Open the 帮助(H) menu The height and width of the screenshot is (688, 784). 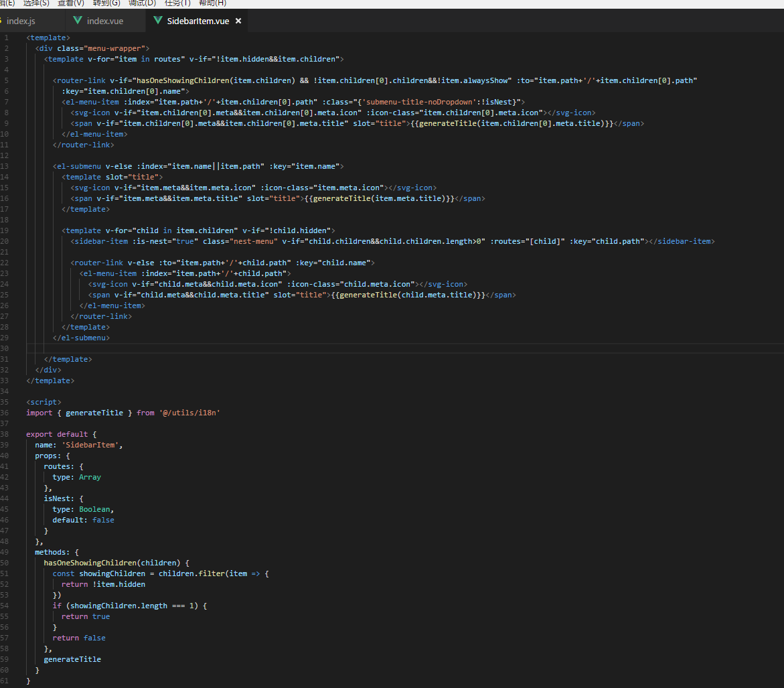pos(212,4)
